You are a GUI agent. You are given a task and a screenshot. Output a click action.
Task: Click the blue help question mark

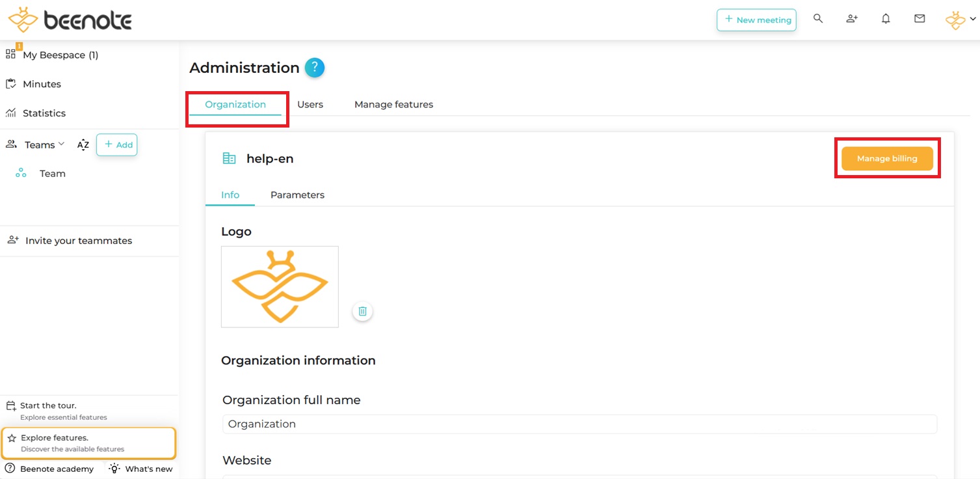[314, 68]
